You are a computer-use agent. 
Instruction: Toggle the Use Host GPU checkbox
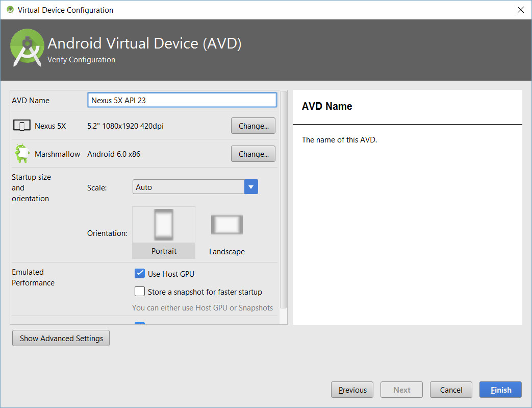[139, 274]
